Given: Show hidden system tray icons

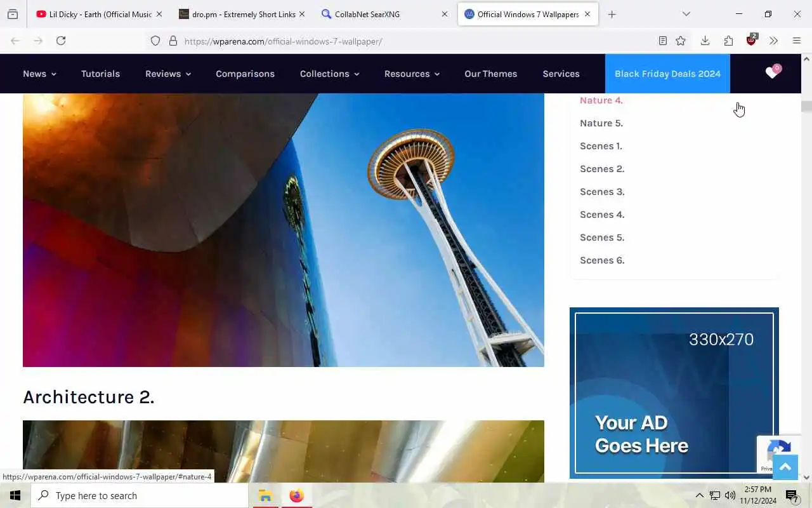Looking at the screenshot, I should point(699,495).
